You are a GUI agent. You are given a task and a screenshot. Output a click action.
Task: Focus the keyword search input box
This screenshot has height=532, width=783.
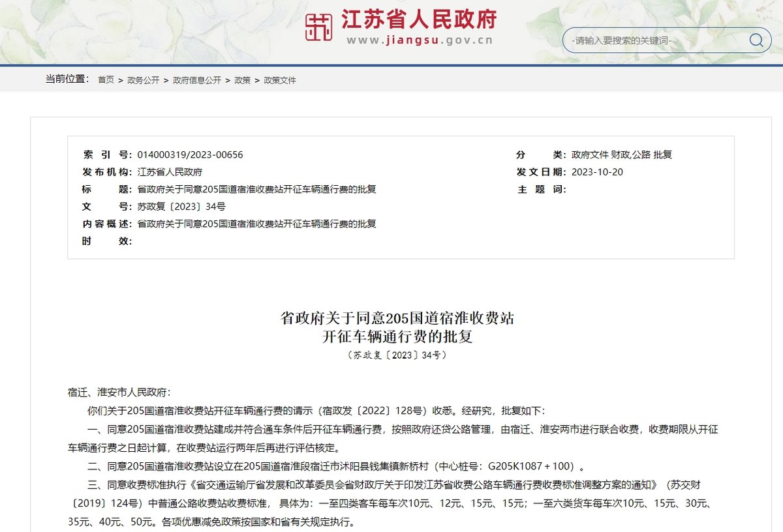pos(652,40)
